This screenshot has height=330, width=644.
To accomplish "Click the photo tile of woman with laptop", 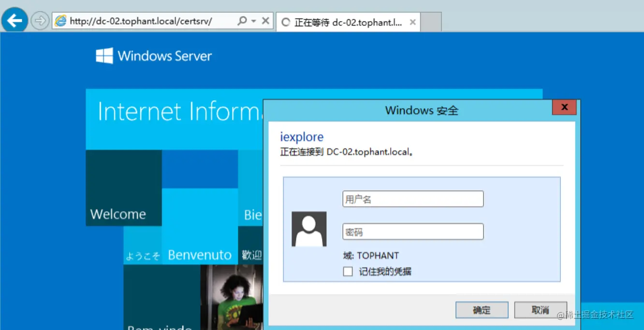I will click(232, 297).
